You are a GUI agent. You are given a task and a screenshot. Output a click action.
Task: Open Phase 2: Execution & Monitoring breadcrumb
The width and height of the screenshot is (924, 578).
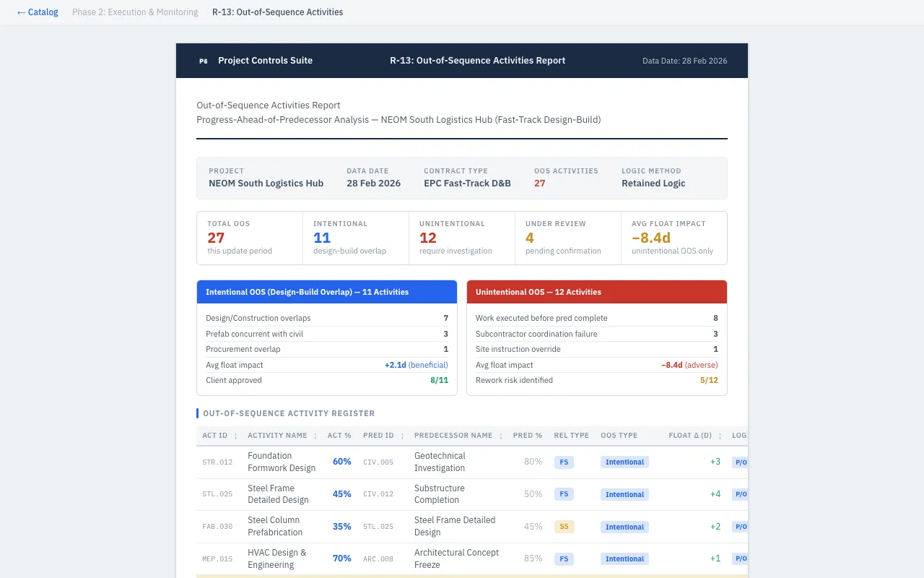135,12
